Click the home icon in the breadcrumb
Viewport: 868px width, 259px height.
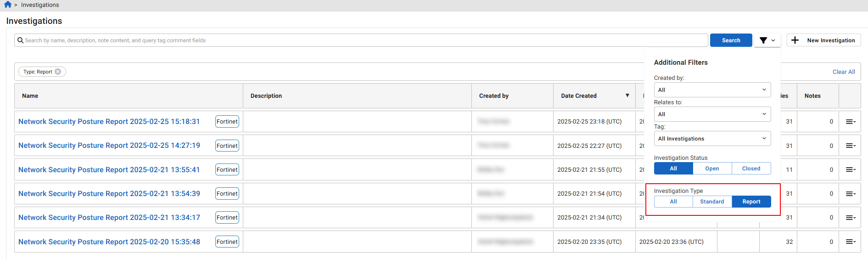coord(8,5)
